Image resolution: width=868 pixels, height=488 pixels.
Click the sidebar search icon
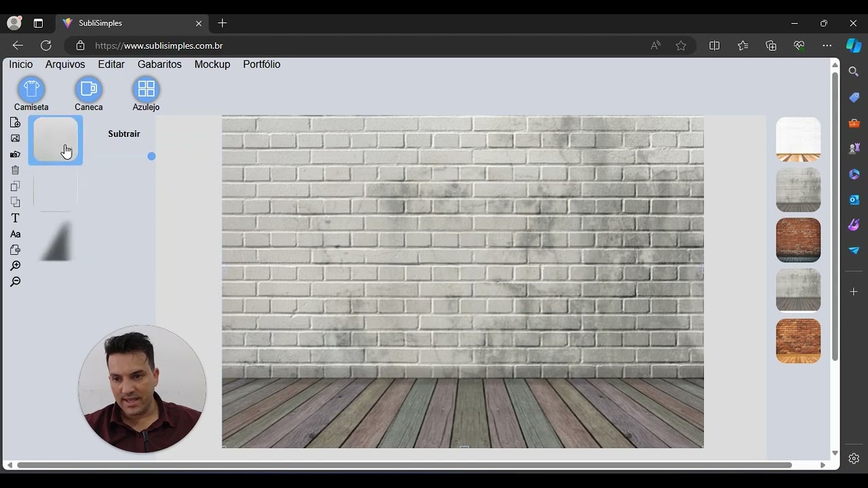854,72
